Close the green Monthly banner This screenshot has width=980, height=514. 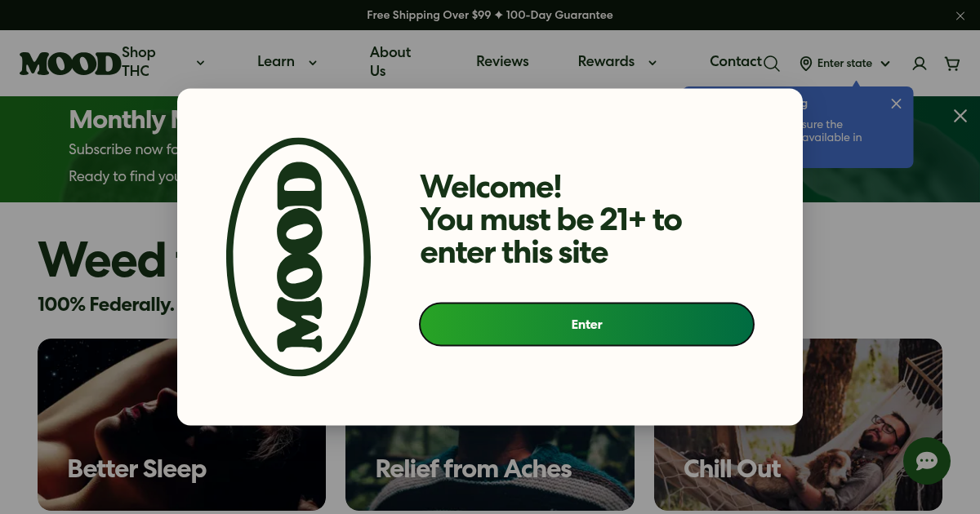960,116
